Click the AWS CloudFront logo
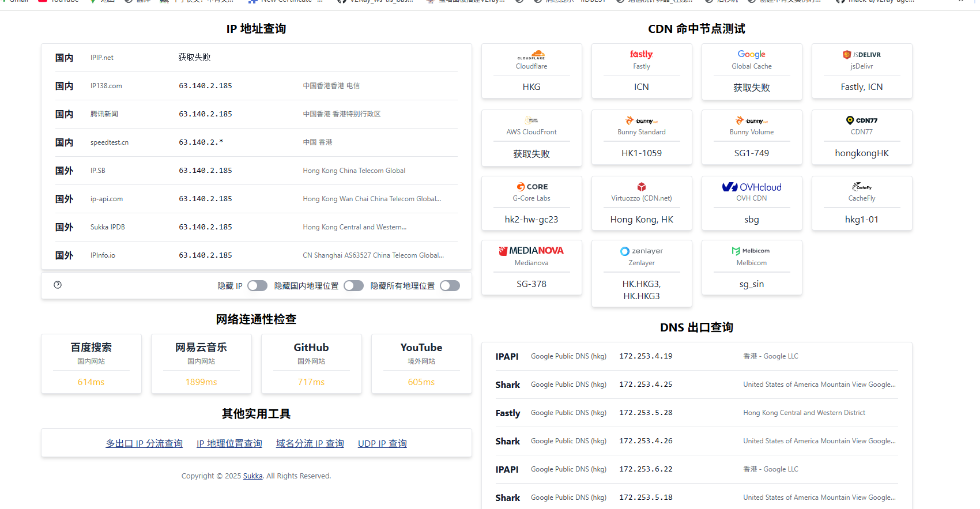Viewport: 980px width, 509px height. click(x=531, y=120)
